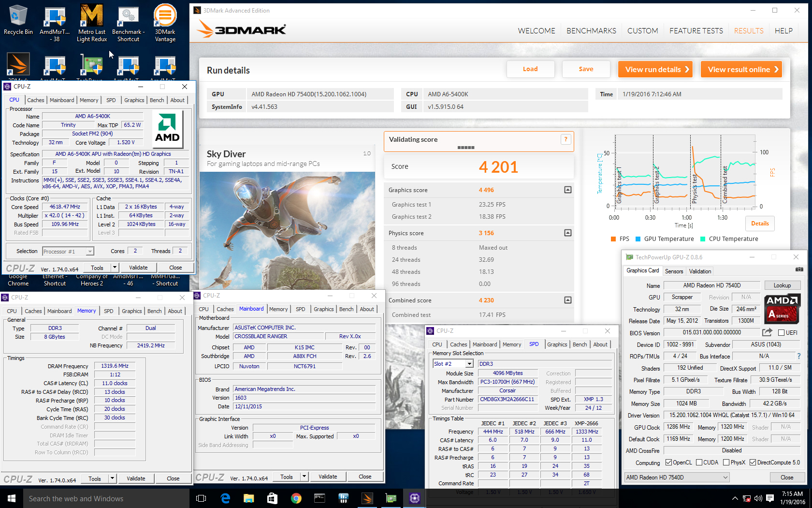
Task: Open Tools dropdown arrow in top CPU-Z window
Action: point(115,268)
